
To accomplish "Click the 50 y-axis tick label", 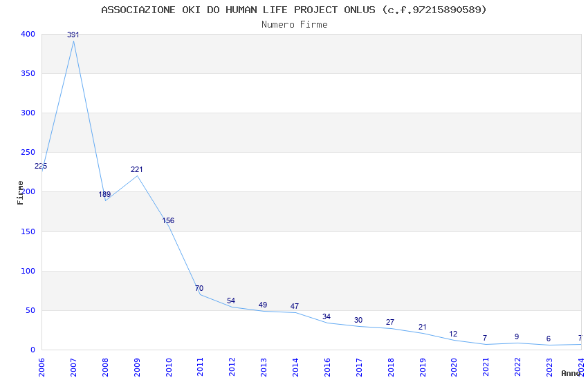I will coord(30,310).
